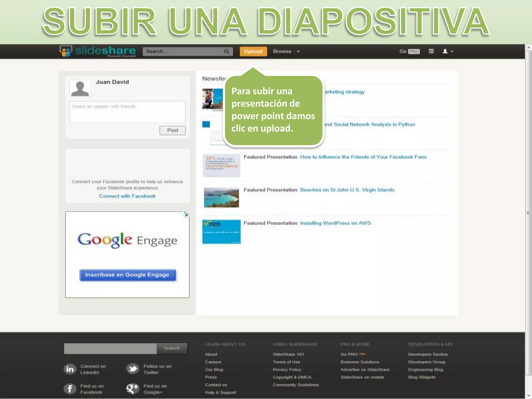532x399 pixels.
Task: Click Connect with Facebook link
Action: pyautogui.click(x=127, y=196)
